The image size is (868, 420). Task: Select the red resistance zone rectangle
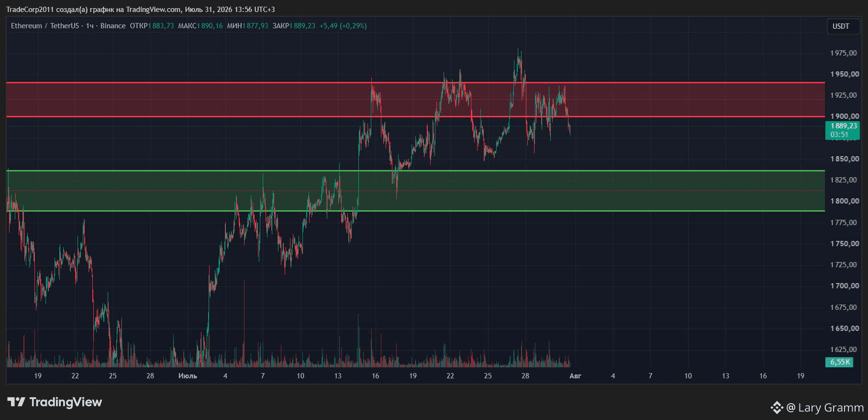[x=415, y=100]
